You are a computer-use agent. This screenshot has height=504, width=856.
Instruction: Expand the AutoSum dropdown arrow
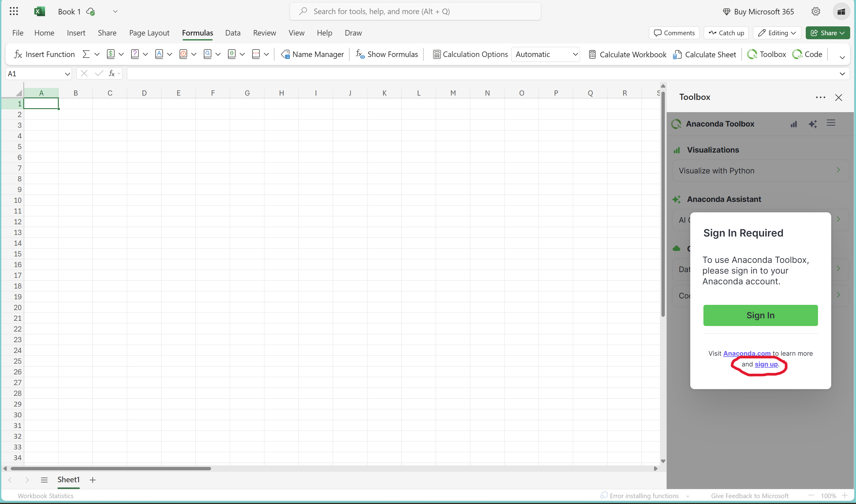pyautogui.click(x=97, y=54)
